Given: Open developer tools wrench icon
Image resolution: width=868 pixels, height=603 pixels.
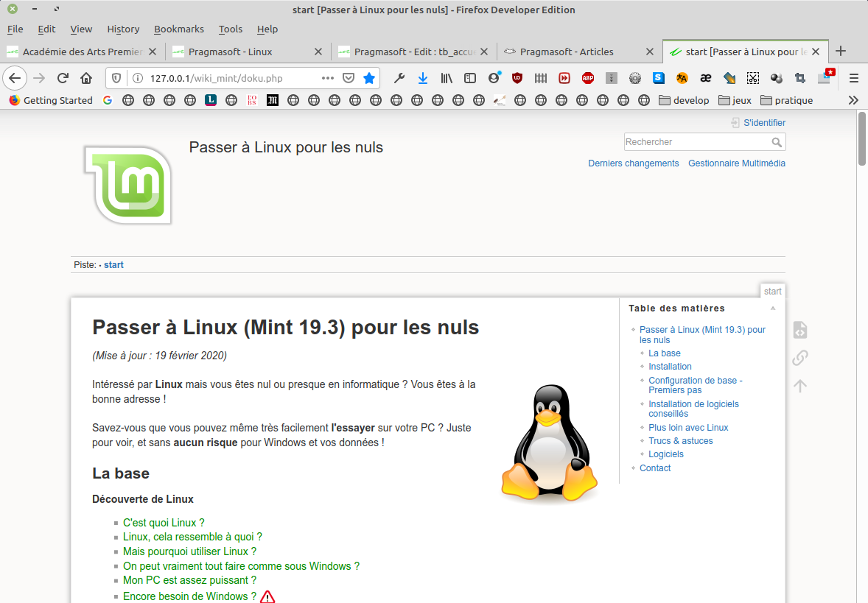Looking at the screenshot, I should click(x=399, y=78).
